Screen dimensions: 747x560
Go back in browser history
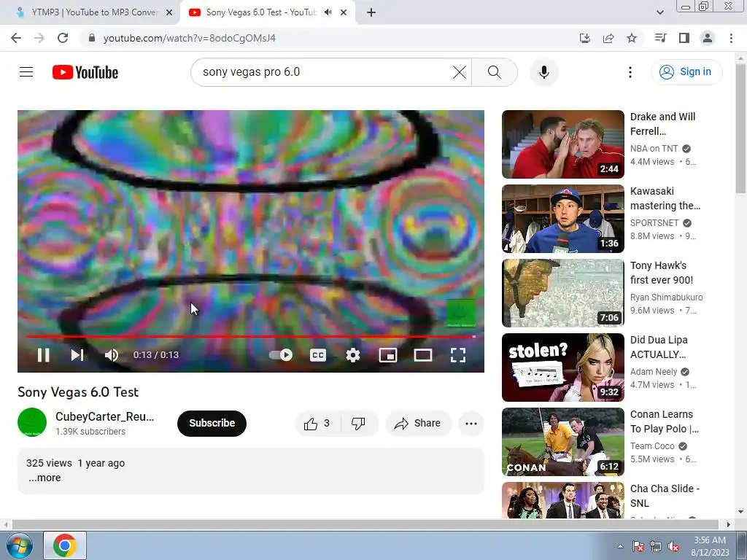pyautogui.click(x=16, y=38)
